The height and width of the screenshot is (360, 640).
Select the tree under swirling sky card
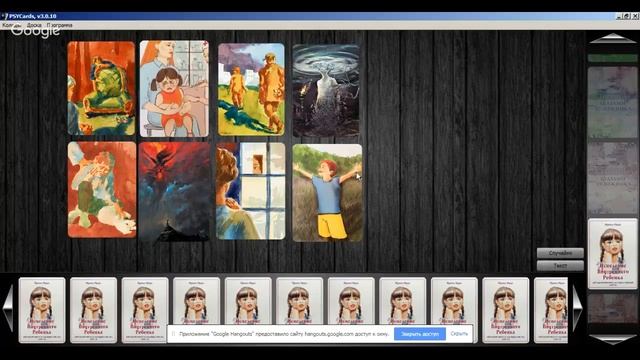(x=326, y=91)
